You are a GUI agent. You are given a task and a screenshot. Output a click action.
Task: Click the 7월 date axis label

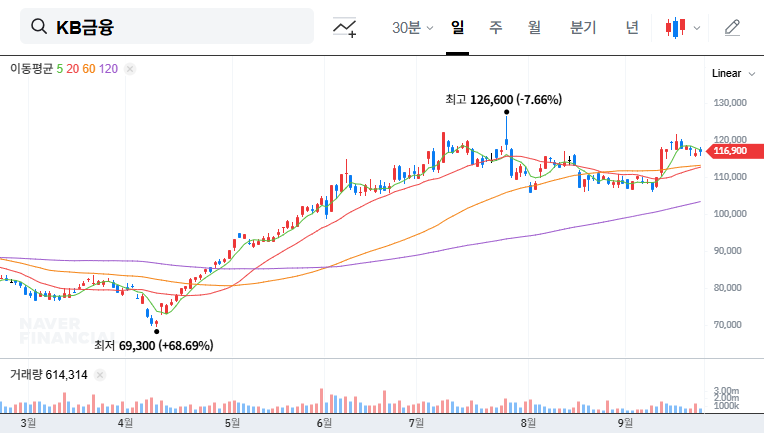click(x=416, y=423)
